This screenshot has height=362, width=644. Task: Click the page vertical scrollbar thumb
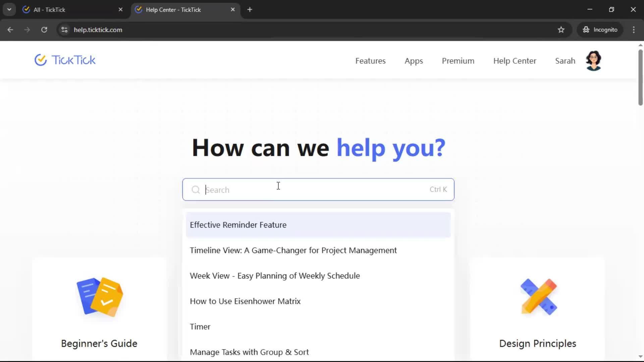pyautogui.click(x=640, y=77)
